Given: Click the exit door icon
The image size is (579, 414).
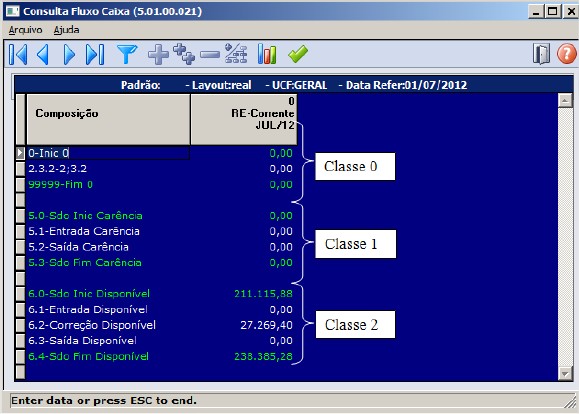Looking at the screenshot, I should click(541, 54).
